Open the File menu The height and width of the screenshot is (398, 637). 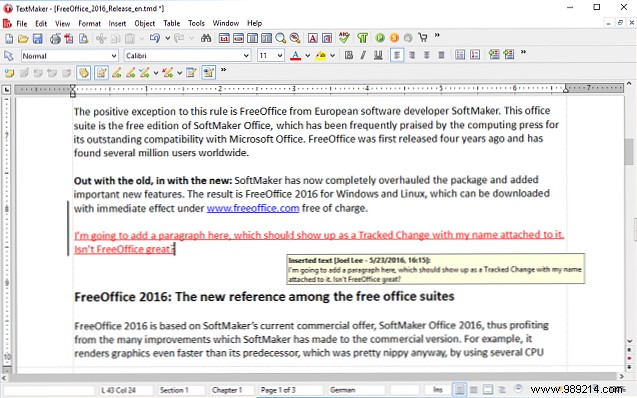click(x=22, y=24)
